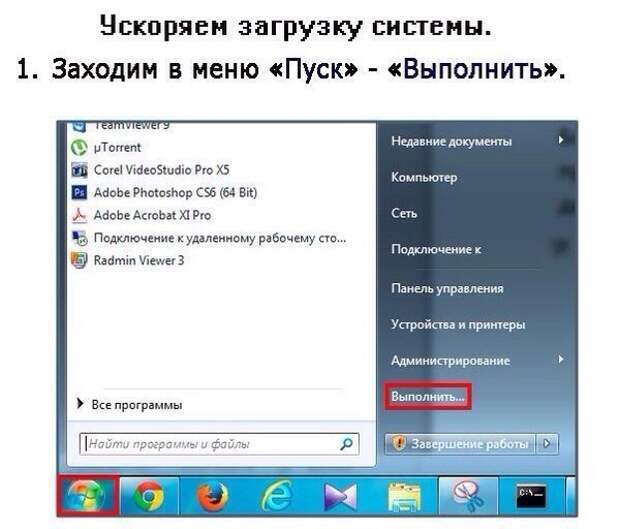
Task: Launch Snipping Tool from taskbar
Action: click(467, 496)
